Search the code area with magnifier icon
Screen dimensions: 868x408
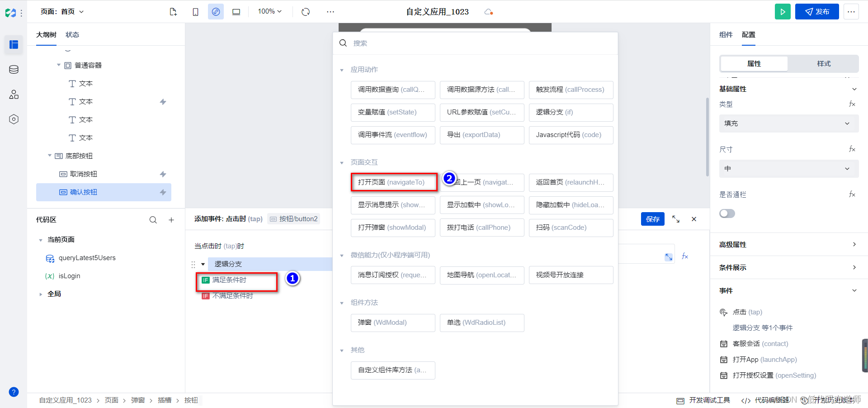point(153,220)
